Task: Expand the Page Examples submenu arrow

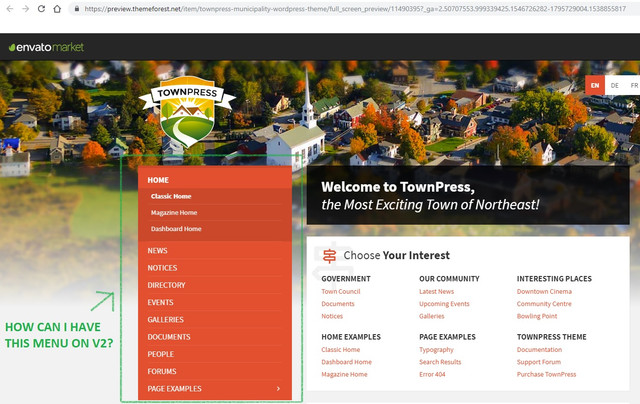Action: 278,388
